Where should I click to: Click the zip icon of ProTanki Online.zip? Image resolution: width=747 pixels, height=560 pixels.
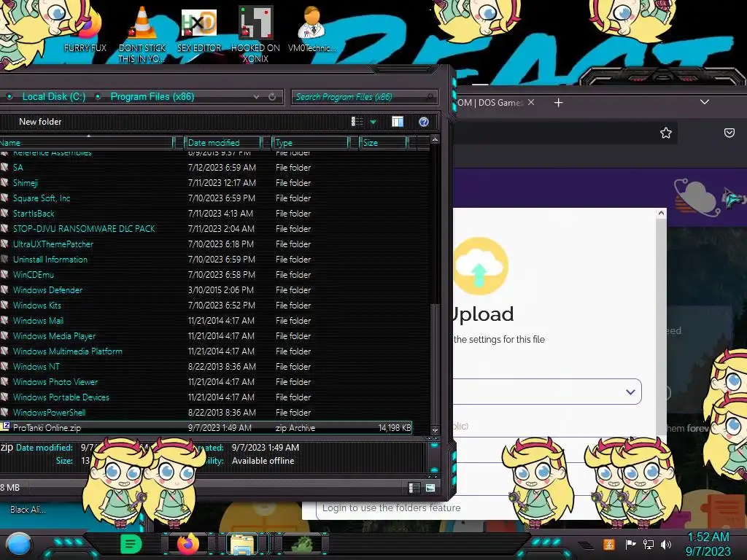tap(5, 427)
